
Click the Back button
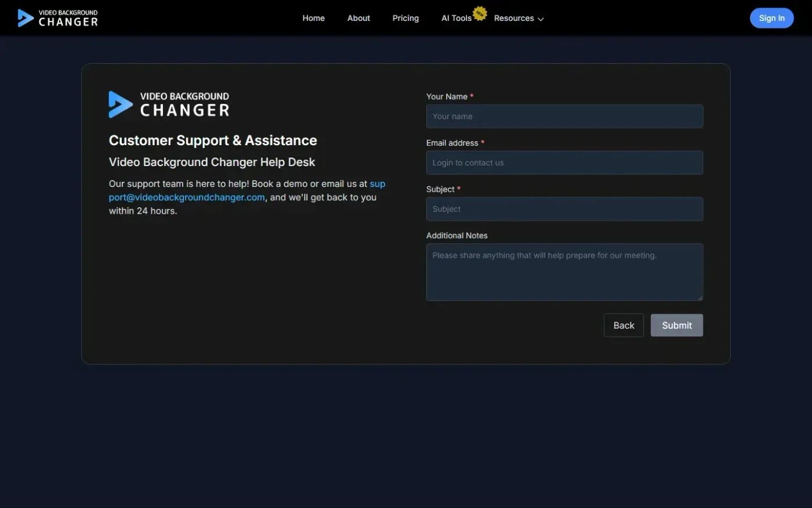click(x=623, y=325)
